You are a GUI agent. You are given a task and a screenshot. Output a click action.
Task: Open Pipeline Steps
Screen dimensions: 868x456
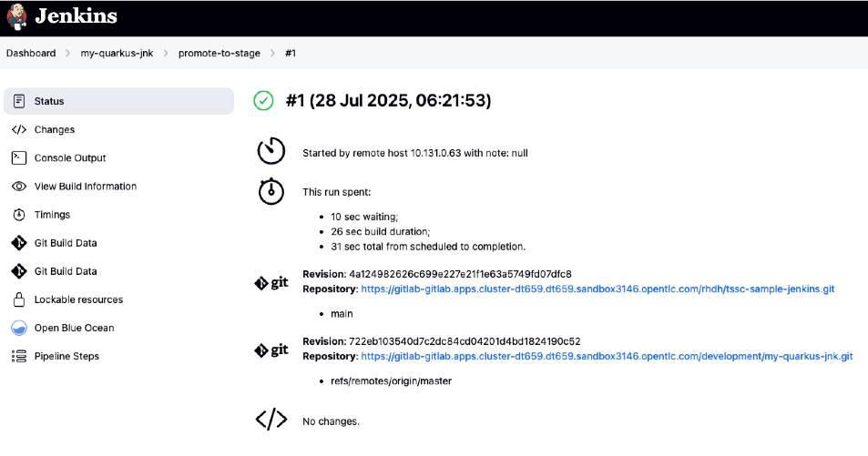point(66,356)
